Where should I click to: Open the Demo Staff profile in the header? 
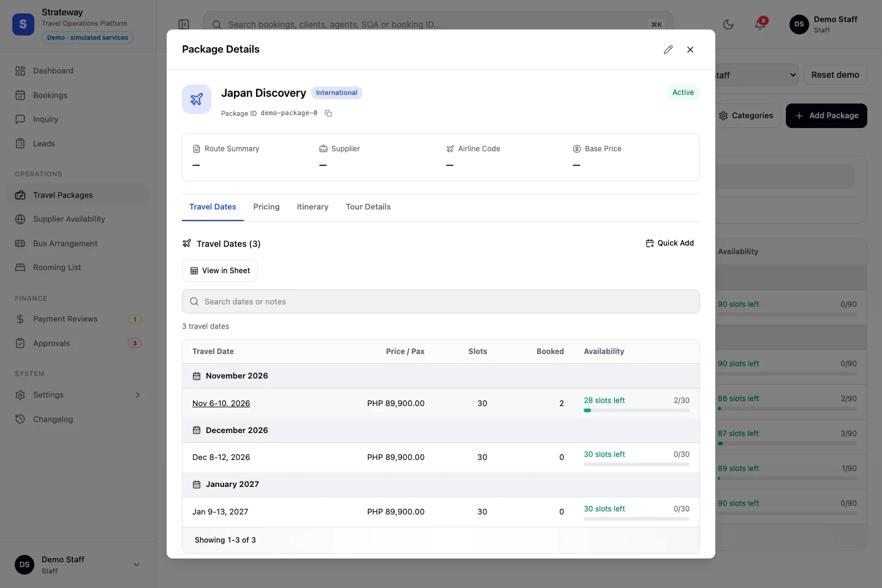point(824,24)
